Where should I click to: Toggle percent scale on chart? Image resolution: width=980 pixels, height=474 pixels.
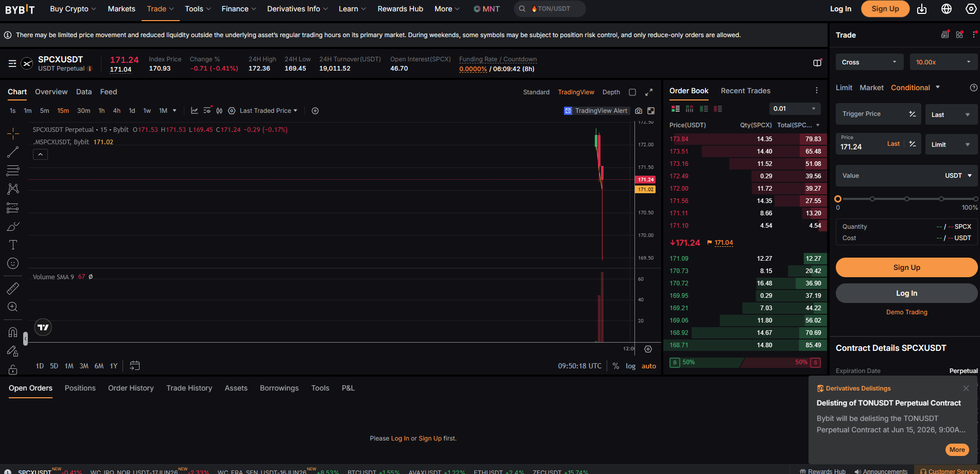(x=616, y=366)
